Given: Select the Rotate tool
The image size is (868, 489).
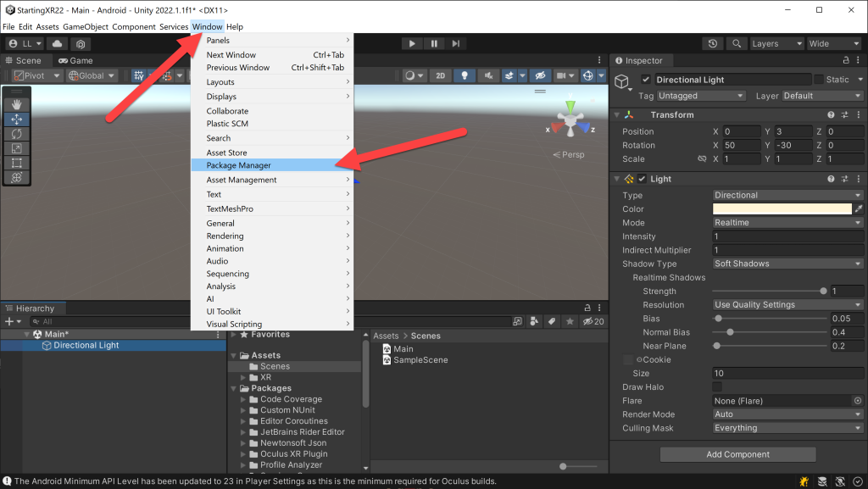Looking at the screenshot, I should [17, 134].
